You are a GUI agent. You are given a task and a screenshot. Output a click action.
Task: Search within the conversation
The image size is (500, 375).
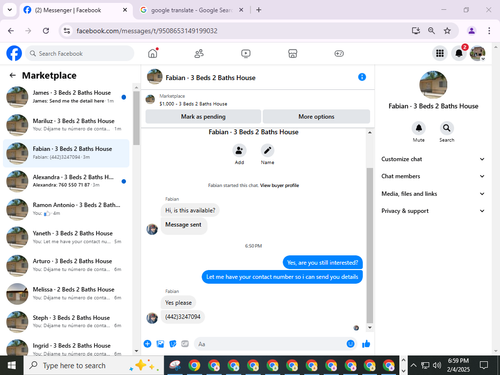tap(447, 128)
